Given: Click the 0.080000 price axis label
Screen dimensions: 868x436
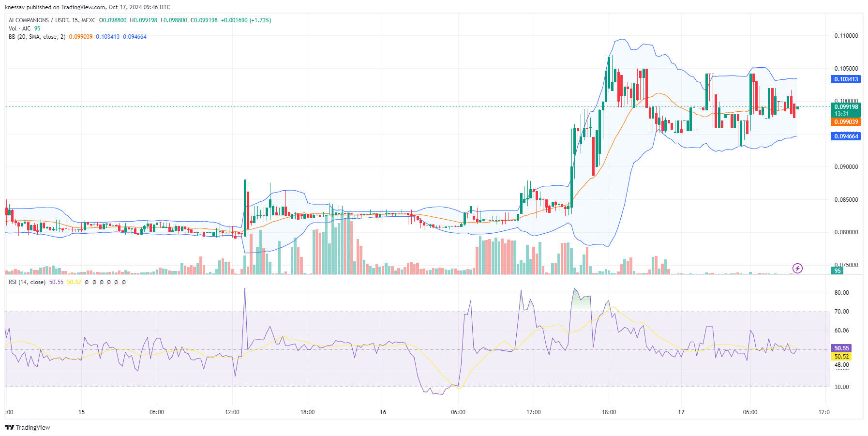Looking at the screenshot, I should pyautogui.click(x=846, y=232).
